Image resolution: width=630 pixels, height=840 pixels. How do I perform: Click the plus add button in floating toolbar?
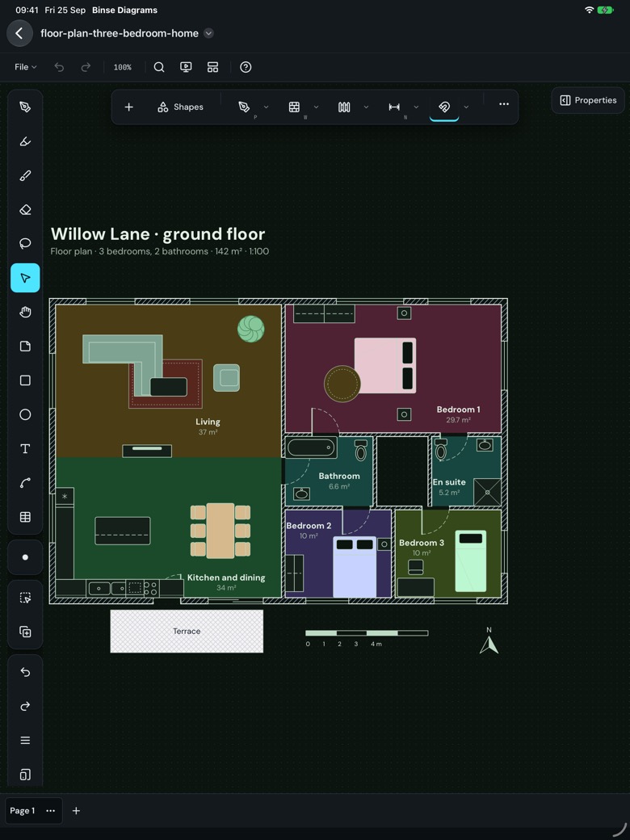pyautogui.click(x=128, y=107)
